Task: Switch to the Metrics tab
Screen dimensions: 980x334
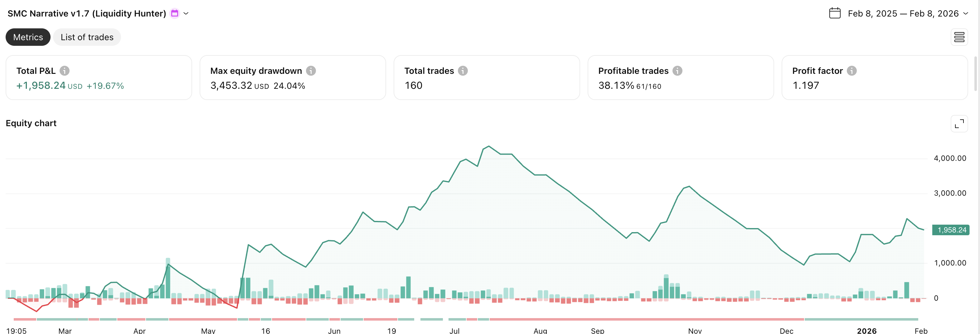Action: click(x=28, y=37)
